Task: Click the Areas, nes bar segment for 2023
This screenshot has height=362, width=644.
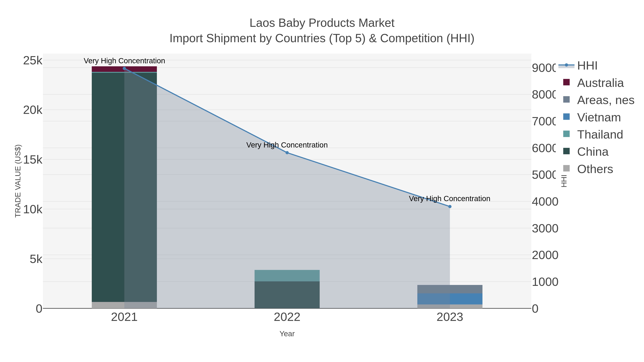Action: point(450,289)
